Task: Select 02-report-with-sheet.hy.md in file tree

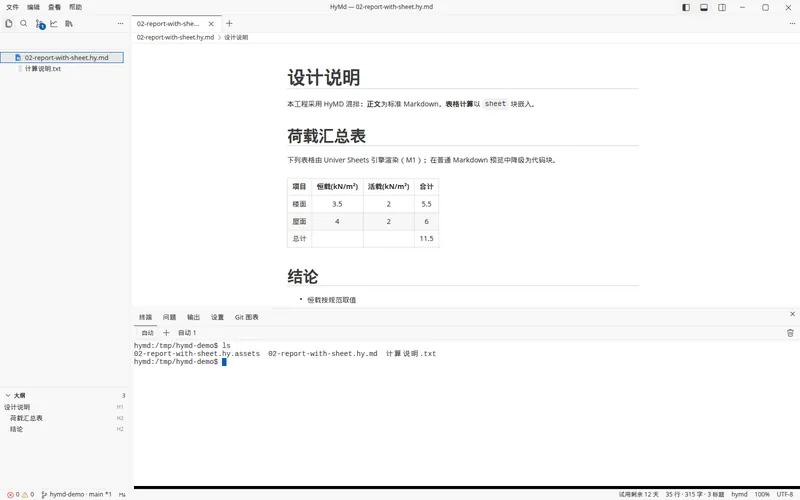Action: [x=62, y=58]
